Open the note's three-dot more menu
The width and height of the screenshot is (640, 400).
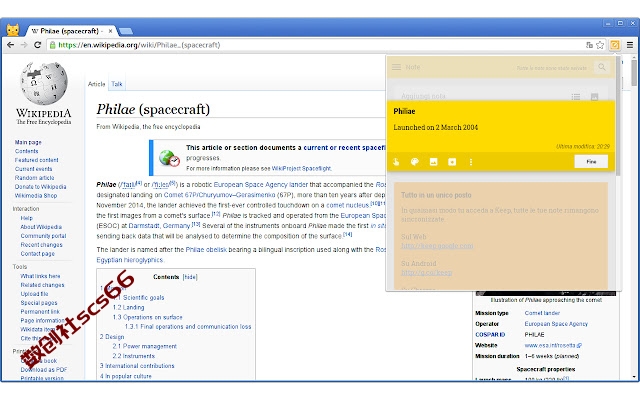471,162
